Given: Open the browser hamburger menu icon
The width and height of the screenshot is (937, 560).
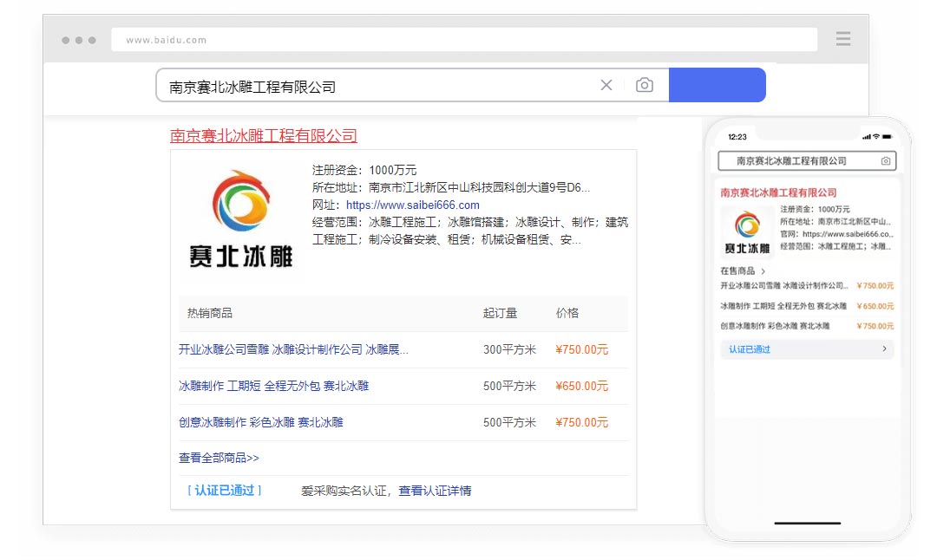Looking at the screenshot, I should [x=843, y=39].
